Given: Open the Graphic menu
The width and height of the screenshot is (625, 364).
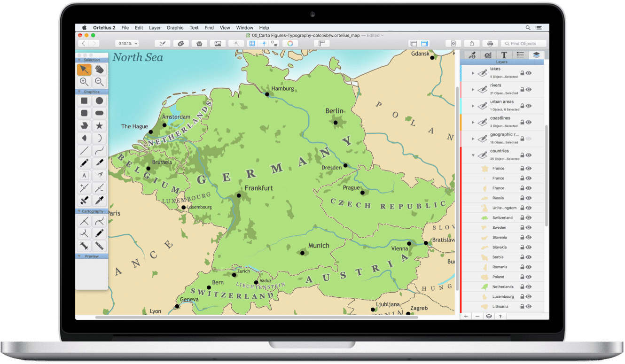Looking at the screenshot, I should point(175,28).
